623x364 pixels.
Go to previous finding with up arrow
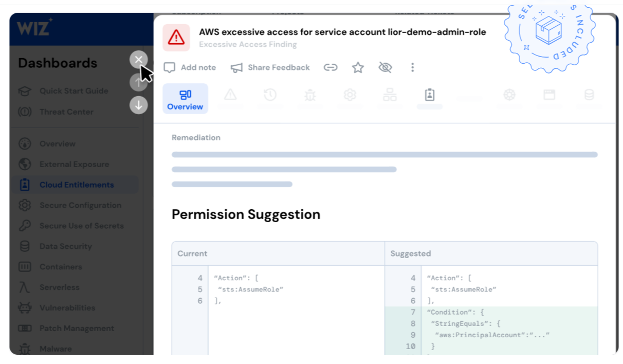tap(138, 82)
